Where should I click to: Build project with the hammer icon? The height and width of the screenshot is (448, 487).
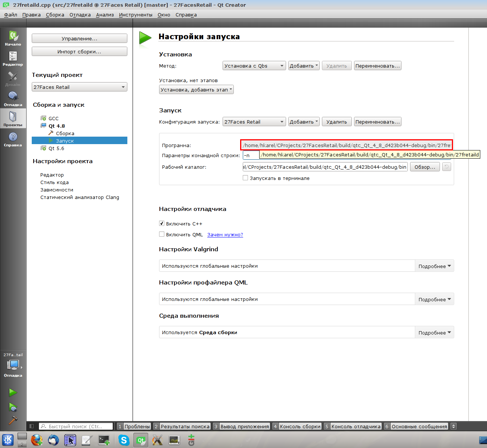[13, 420]
